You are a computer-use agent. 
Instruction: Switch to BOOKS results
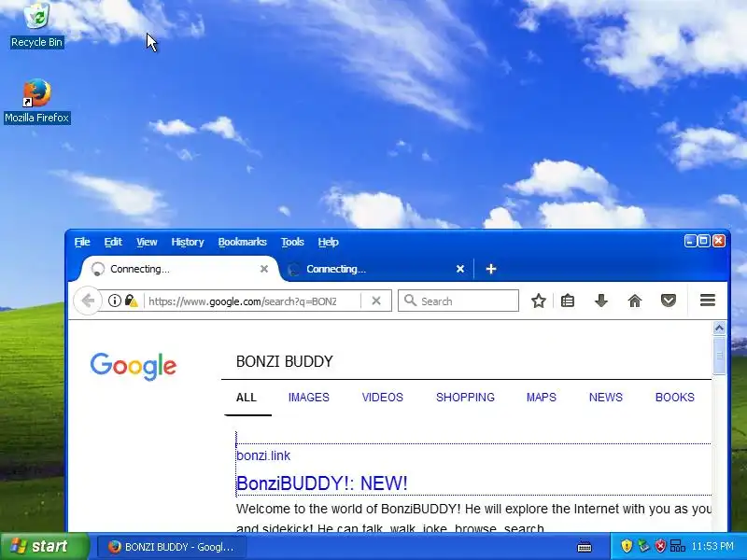pyautogui.click(x=674, y=398)
